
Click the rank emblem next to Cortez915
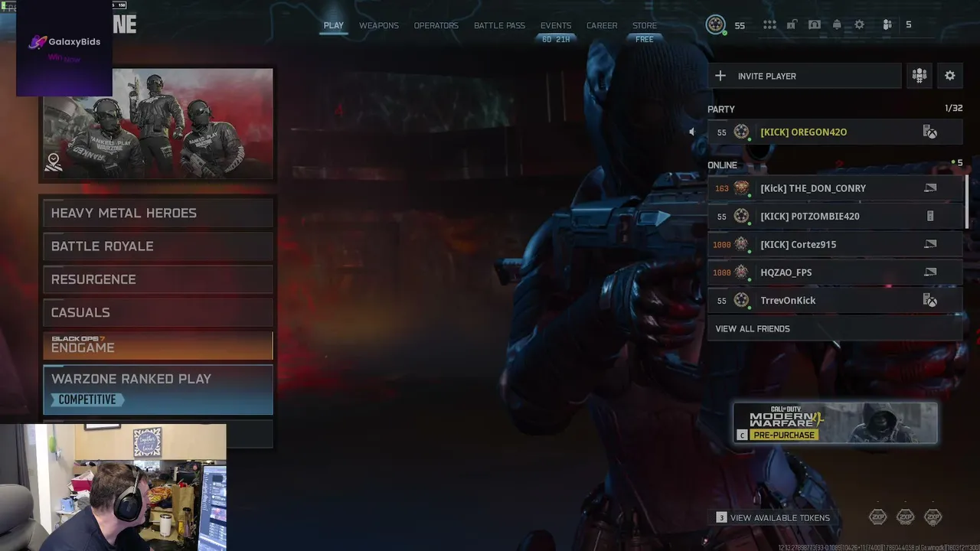click(741, 244)
